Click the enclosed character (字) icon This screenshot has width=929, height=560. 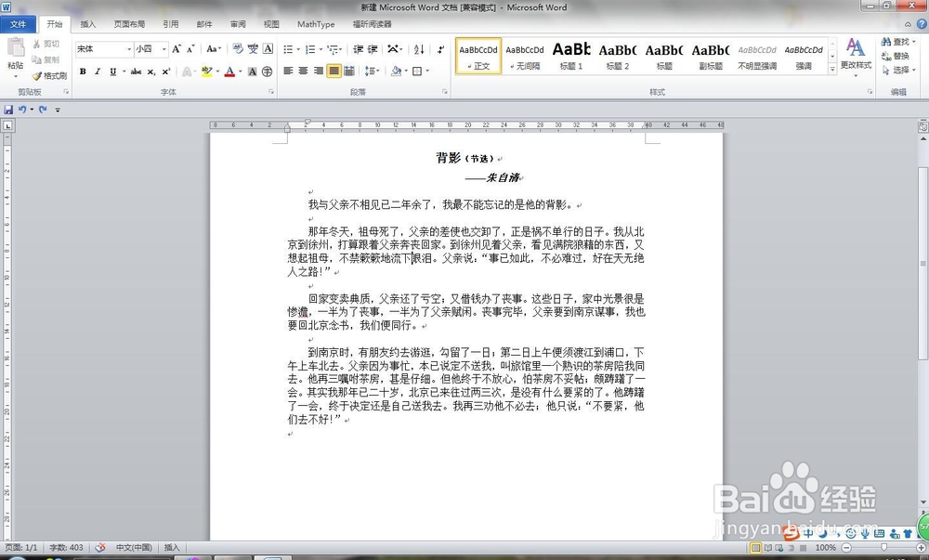268,72
